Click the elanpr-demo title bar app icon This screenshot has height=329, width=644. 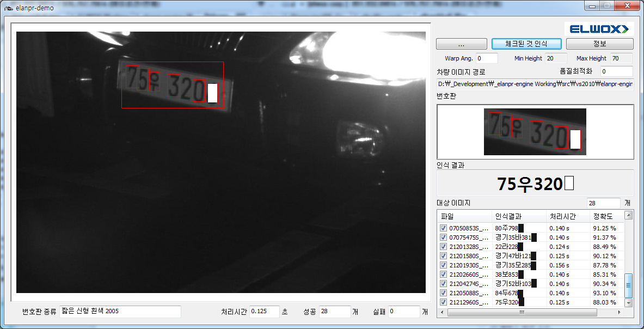[8, 9]
